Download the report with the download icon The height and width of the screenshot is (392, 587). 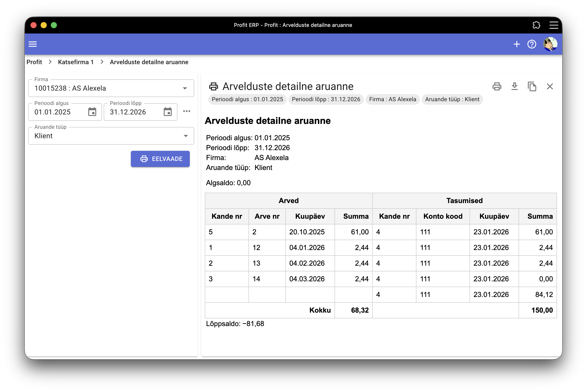tap(514, 86)
